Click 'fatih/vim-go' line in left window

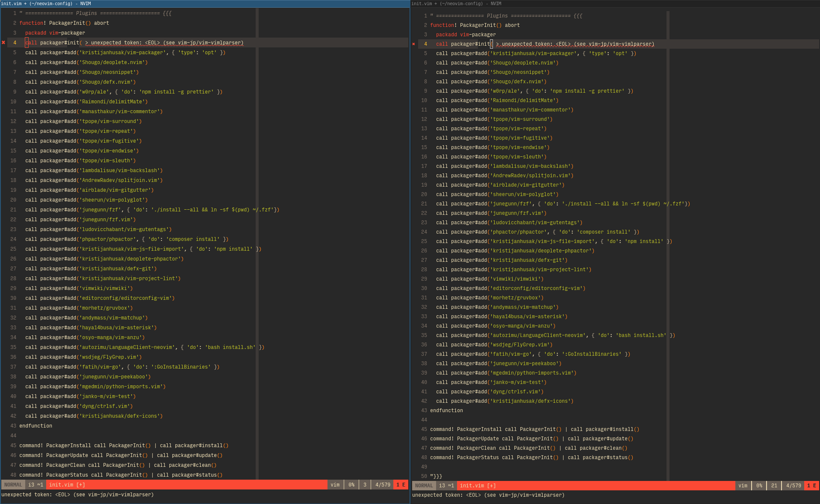(122, 367)
